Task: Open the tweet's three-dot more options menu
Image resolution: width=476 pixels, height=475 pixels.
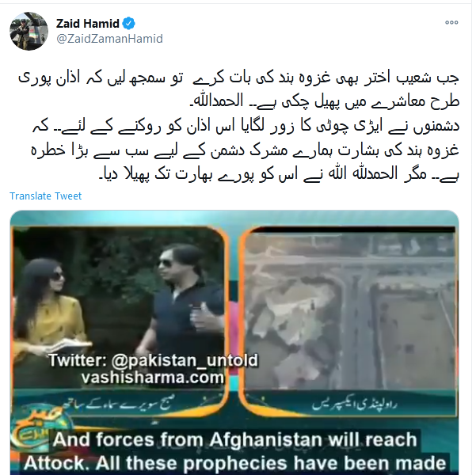Action: pyautogui.click(x=451, y=22)
